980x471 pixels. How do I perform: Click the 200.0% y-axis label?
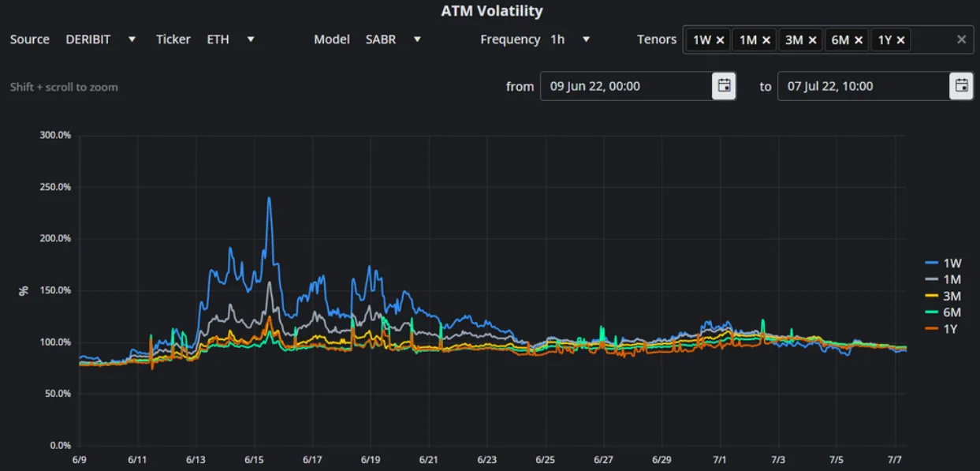55,238
